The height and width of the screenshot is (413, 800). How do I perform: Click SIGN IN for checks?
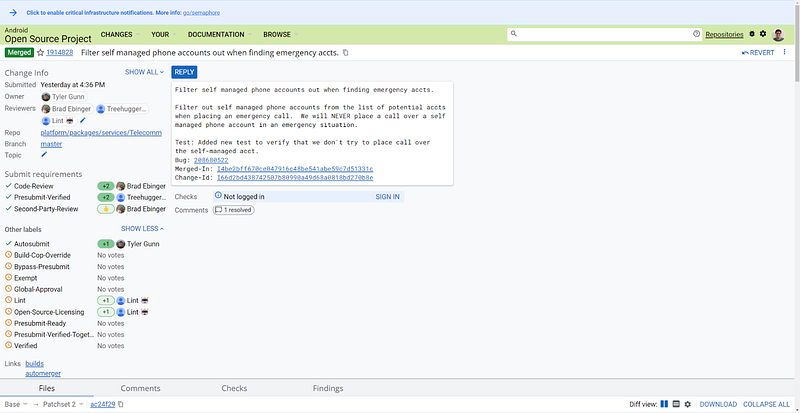388,197
